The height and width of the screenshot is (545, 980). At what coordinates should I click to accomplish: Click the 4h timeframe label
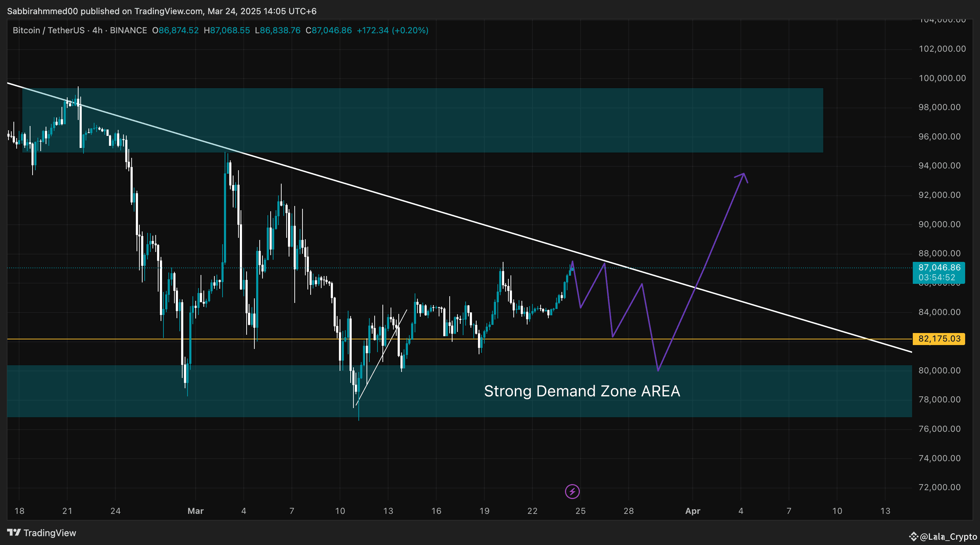(97, 30)
